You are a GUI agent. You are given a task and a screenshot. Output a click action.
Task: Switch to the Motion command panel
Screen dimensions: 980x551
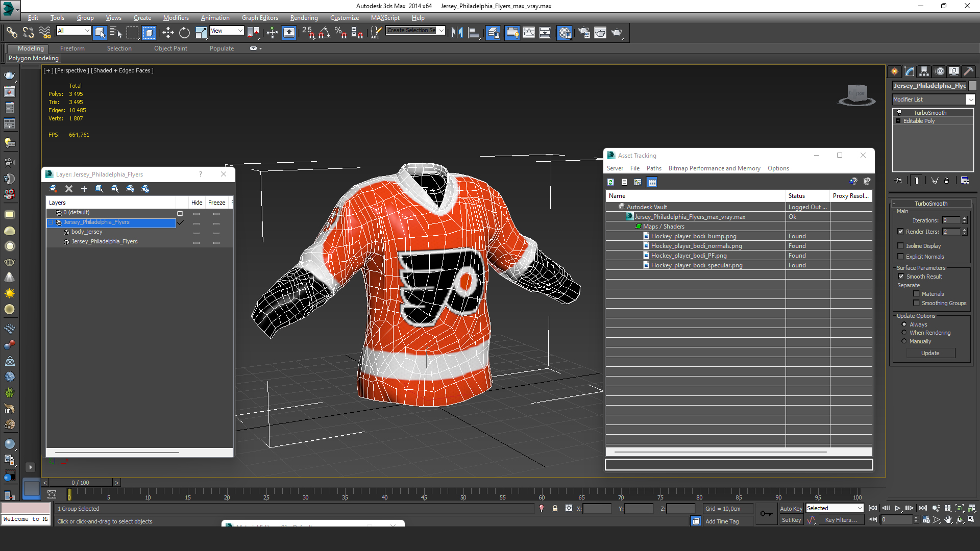940,71
